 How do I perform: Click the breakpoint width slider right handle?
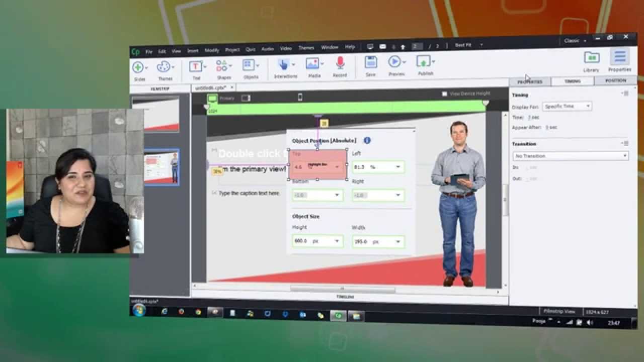[486, 103]
